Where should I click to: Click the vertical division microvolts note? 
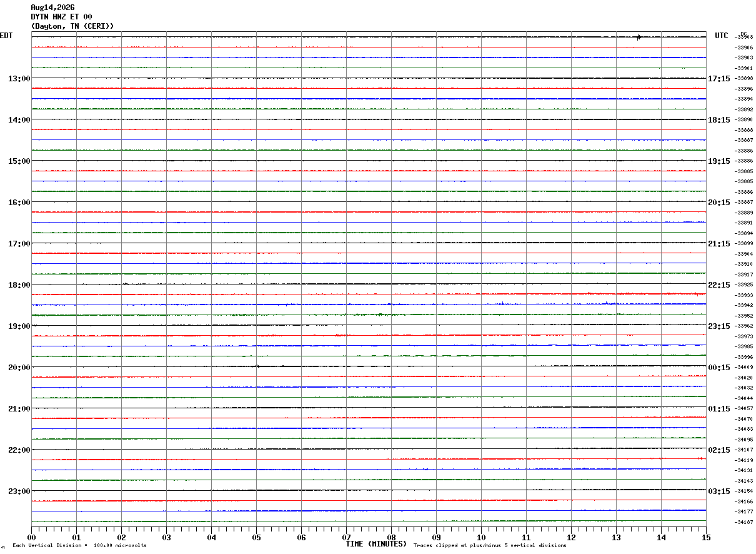(x=79, y=546)
